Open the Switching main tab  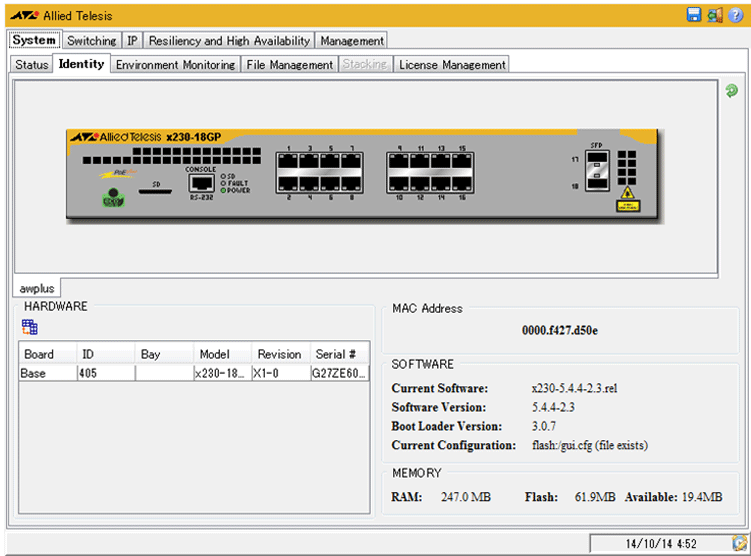(x=91, y=41)
